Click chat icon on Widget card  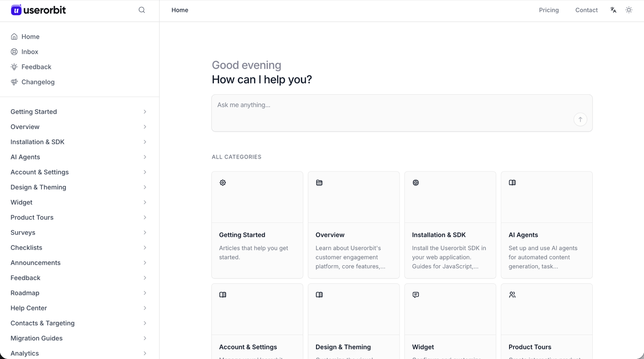416,295
